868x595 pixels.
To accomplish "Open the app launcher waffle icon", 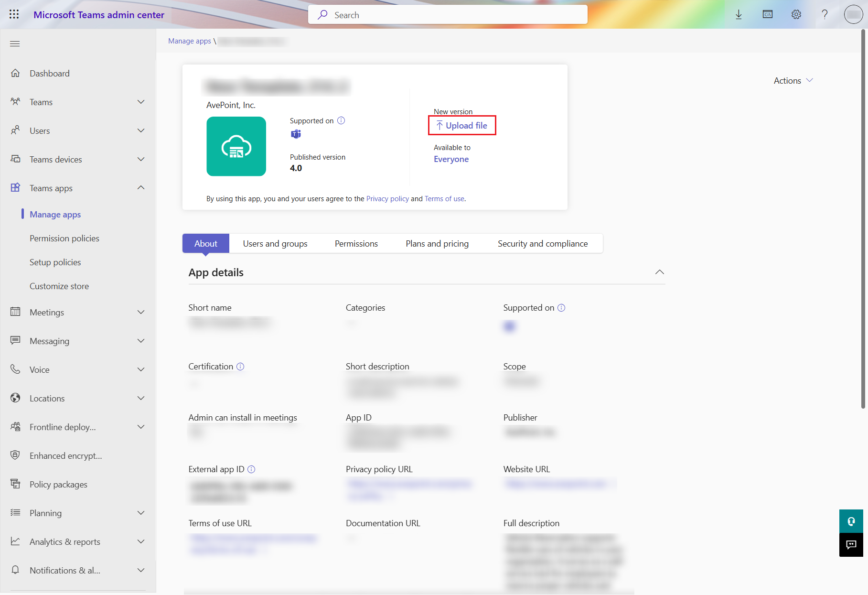I will 14,14.
